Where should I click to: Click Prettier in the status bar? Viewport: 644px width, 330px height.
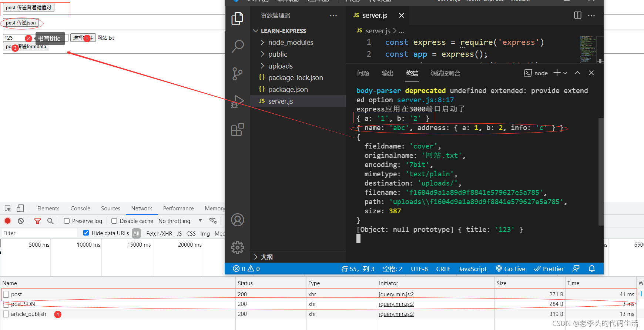click(x=549, y=269)
